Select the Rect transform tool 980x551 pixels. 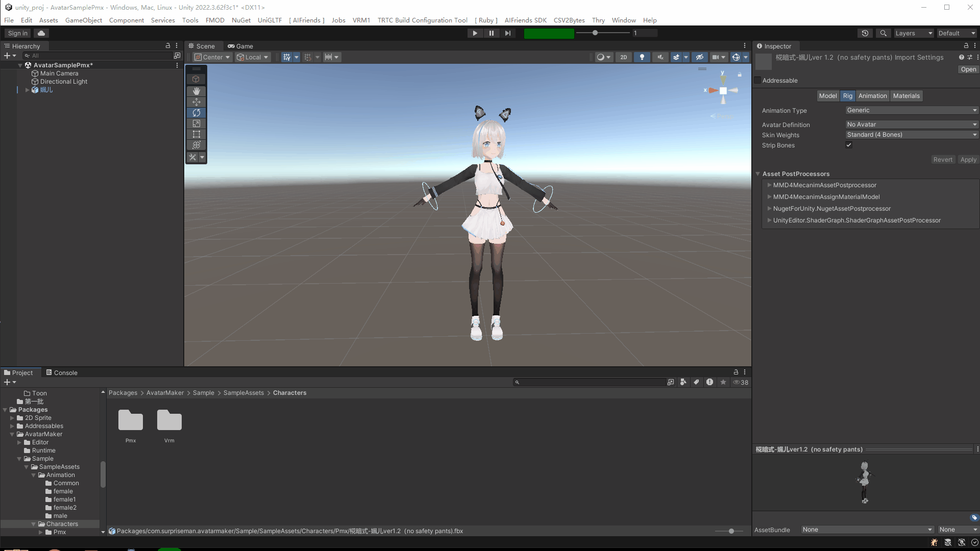[196, 134]
